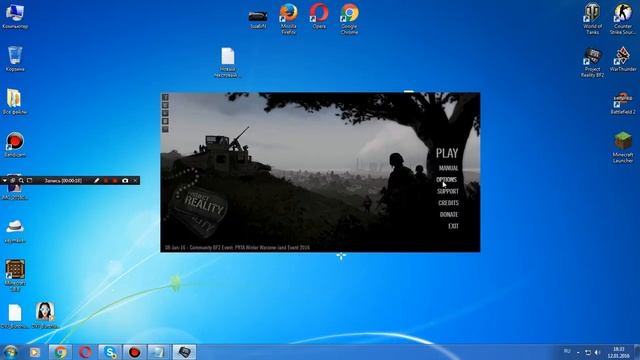Open the Recycle Bin icon

[x=15, y=59]
